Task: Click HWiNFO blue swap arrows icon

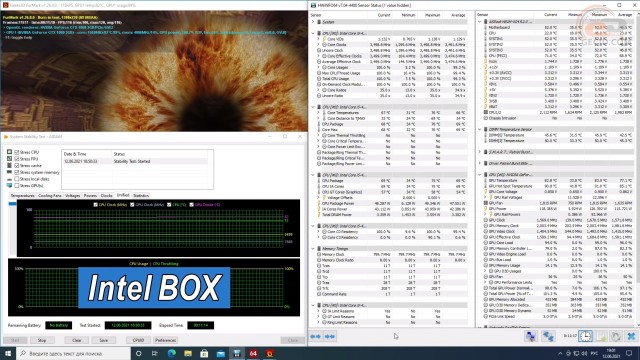Action: pyautogui.click(x=548, y=336)
